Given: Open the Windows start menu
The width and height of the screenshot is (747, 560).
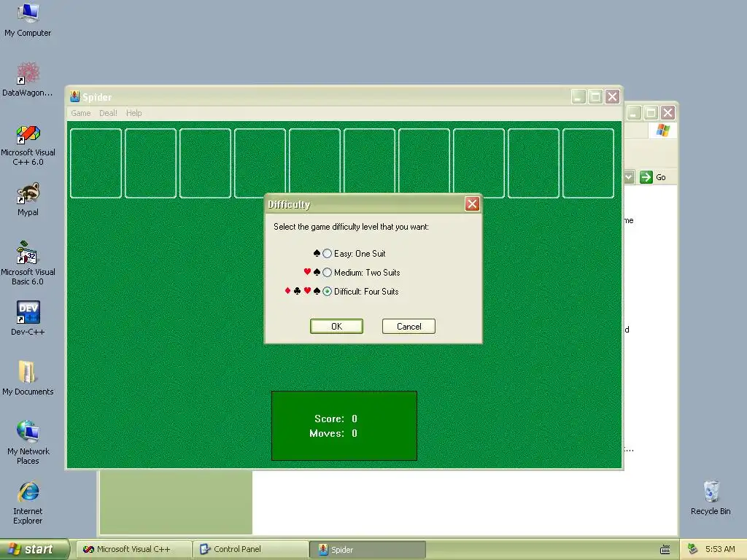Looking at the screenshot, I should point(34,549).
